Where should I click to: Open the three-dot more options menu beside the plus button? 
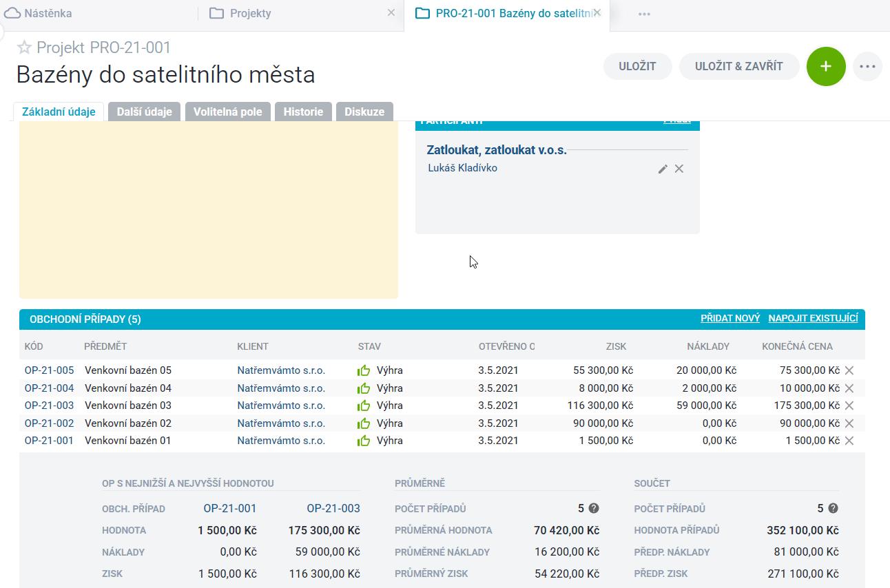click(x=868, y=67)
